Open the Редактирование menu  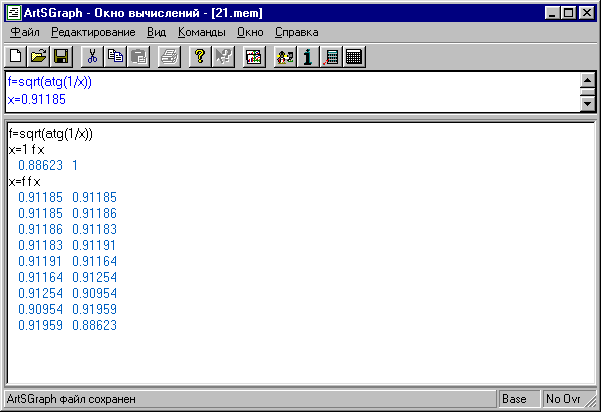[x=93, y=33]
